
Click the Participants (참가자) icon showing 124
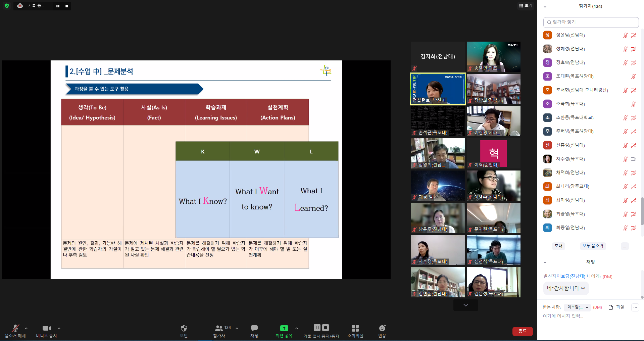pyautogui.click(x=219, y=328)
